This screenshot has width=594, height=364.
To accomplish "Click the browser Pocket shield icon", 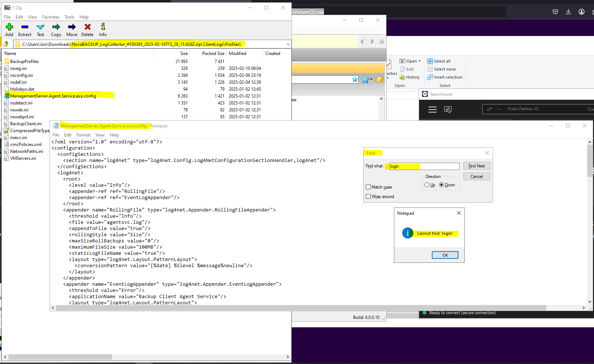I will pos(555,12).
